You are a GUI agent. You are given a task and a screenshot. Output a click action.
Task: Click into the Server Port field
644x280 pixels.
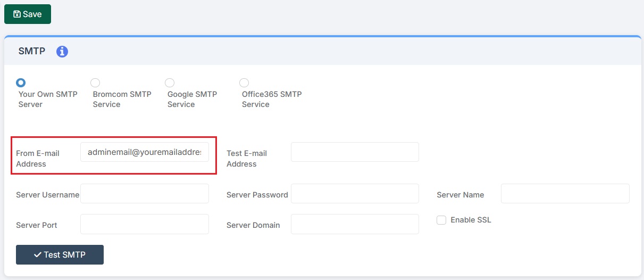point(144,224)
